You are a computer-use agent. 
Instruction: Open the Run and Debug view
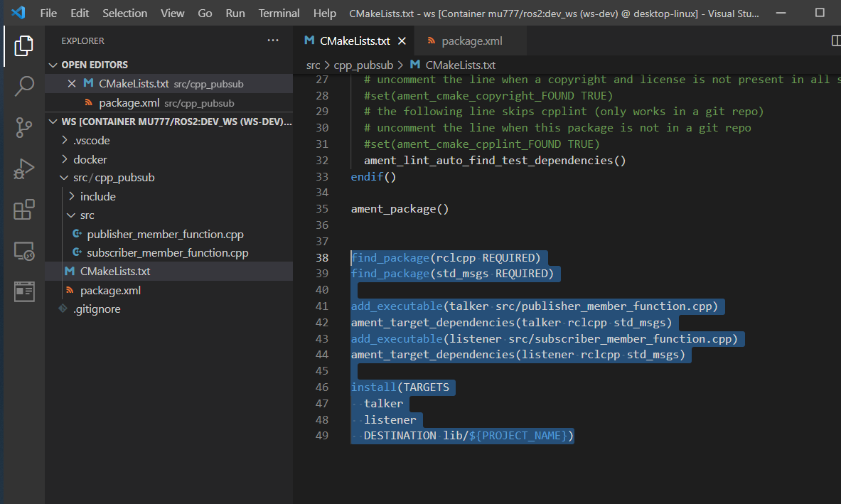tap(23, 169)
